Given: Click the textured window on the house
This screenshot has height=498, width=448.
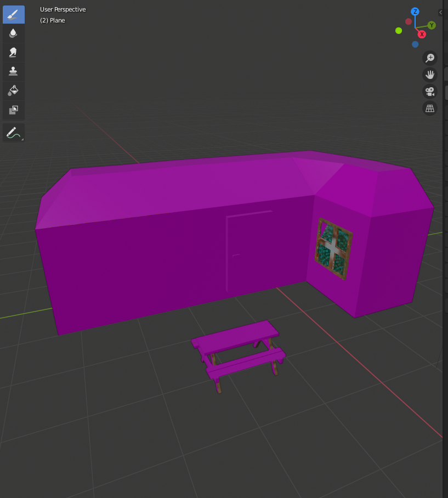Looking at the screenshot, I should pyautogui.click(x=333, y=248).
